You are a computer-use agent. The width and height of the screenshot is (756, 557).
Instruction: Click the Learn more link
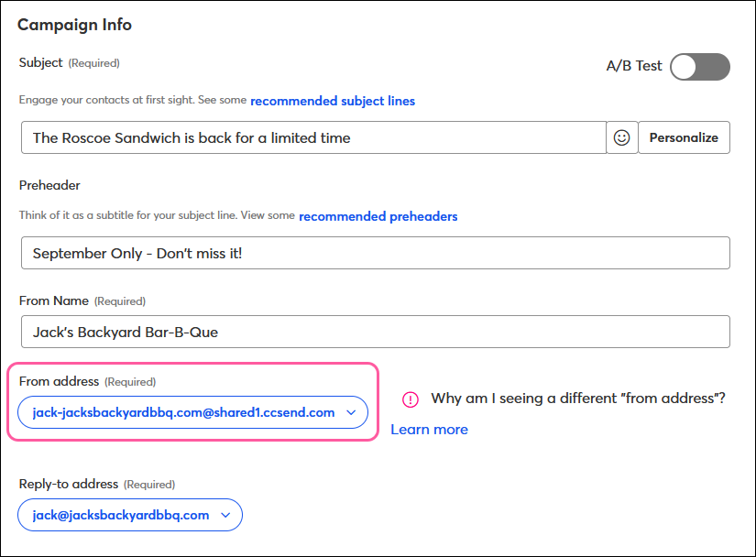pyautogui.click(x=429, y=430)
